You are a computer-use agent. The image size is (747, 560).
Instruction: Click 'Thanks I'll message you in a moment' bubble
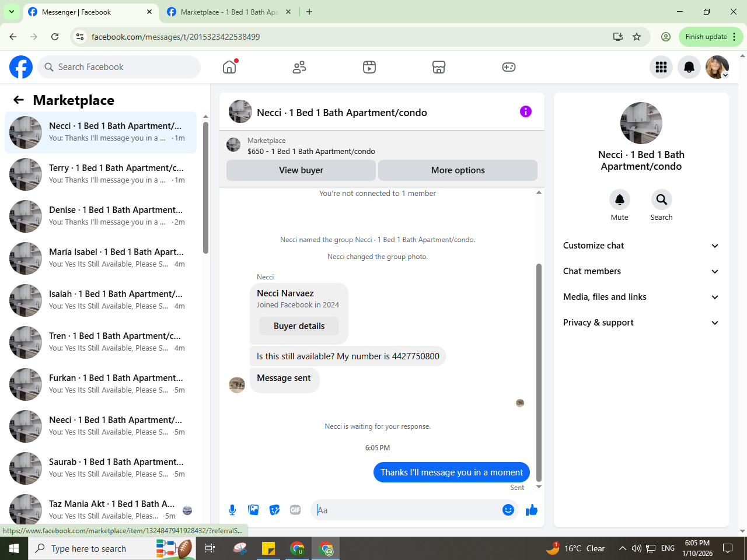coord(452,473)
